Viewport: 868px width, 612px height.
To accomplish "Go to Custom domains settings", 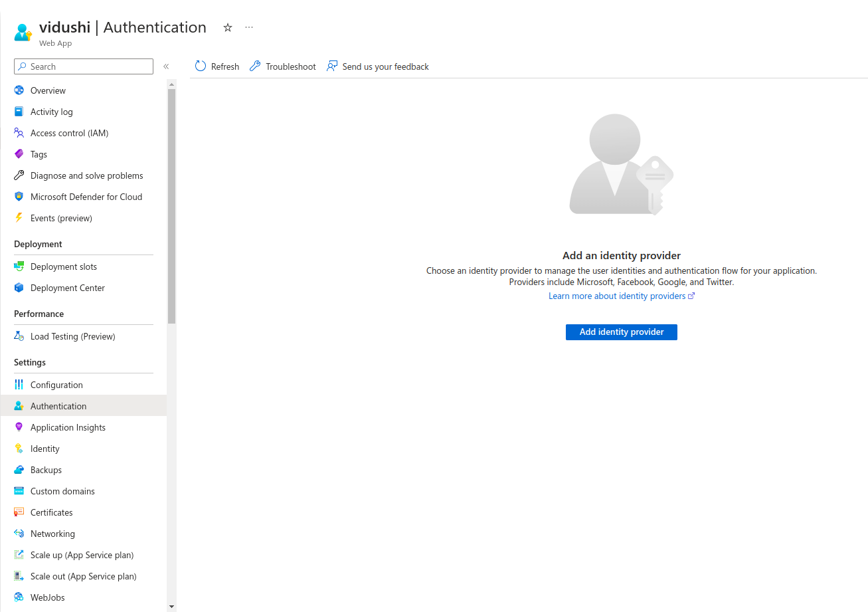I will coord(62,491).
